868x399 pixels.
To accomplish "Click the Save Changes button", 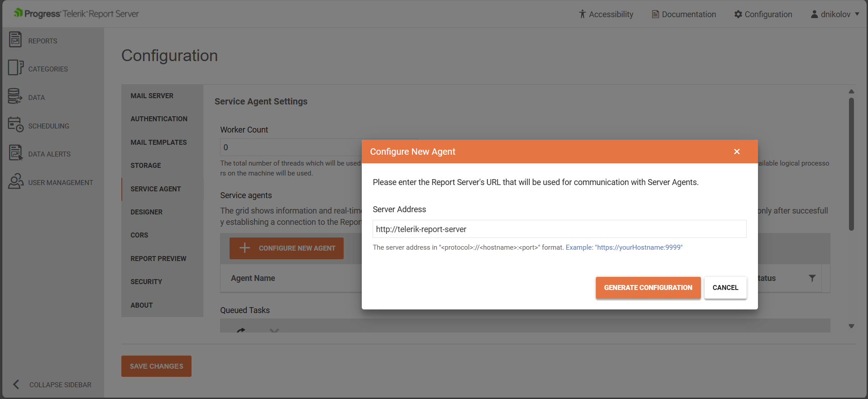I will click(x=156, y=366).
